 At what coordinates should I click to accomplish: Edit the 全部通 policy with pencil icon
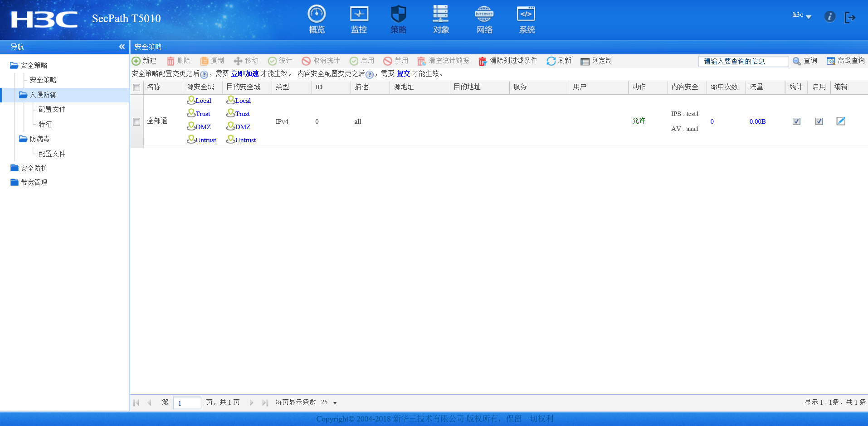(841, 121)
